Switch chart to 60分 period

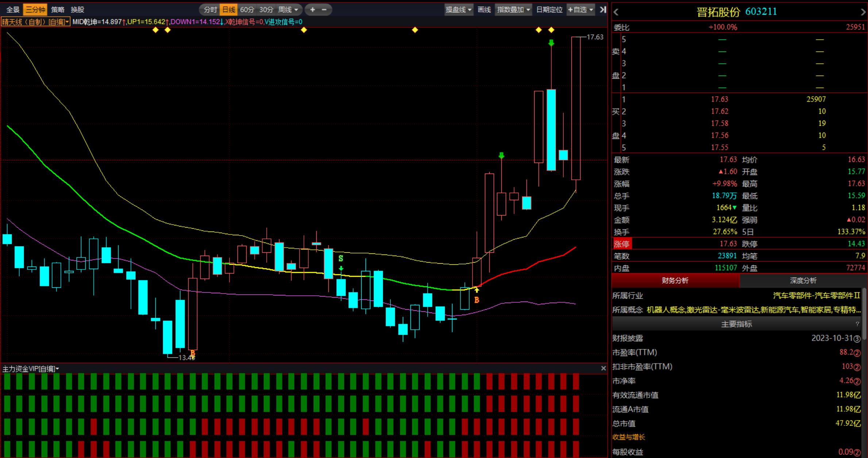247,10
